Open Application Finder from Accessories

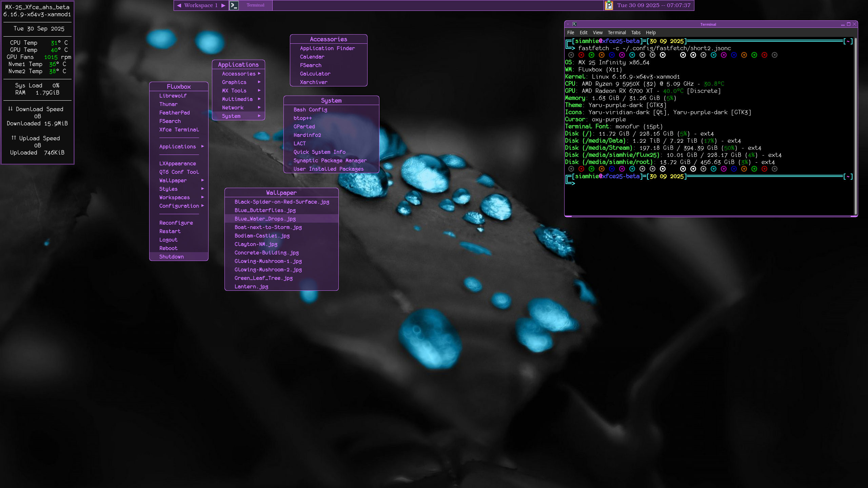[x=327, y=48]
